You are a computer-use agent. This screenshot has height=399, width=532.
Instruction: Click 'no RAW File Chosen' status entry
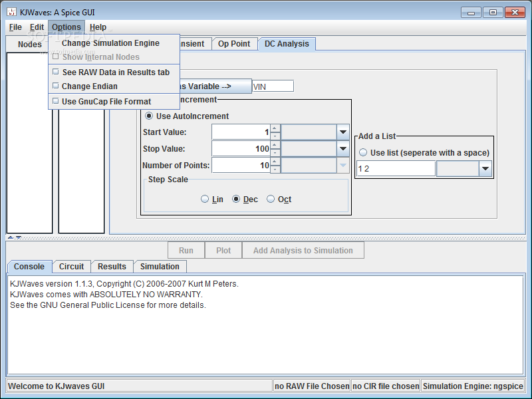pyautogui.click(x=312, y=386)
